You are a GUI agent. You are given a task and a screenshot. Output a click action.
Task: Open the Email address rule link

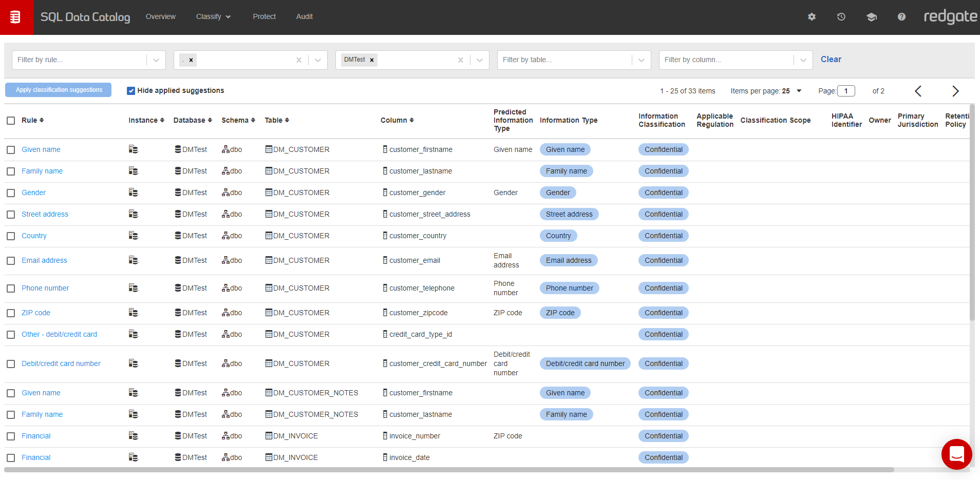coord(44,260)
